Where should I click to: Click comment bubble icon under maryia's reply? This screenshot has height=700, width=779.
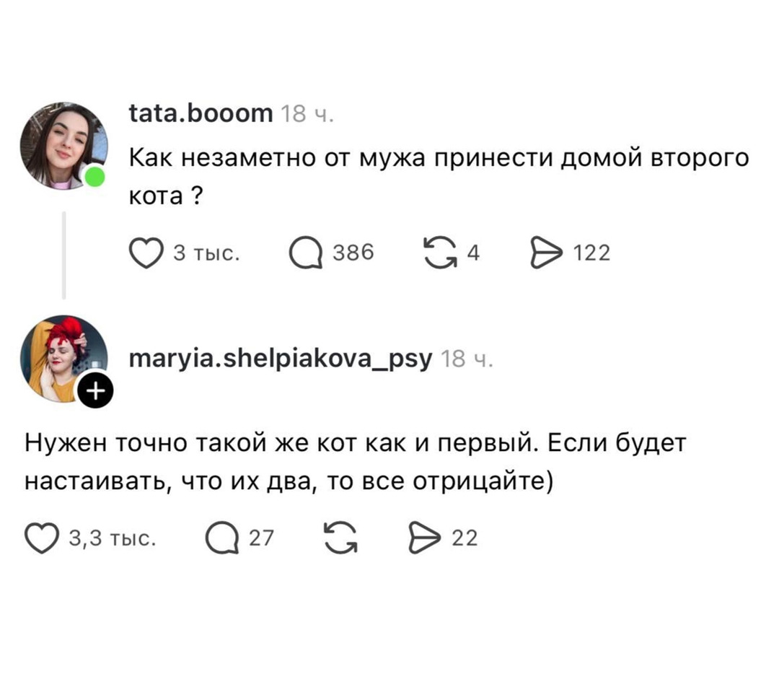point(222,538)
